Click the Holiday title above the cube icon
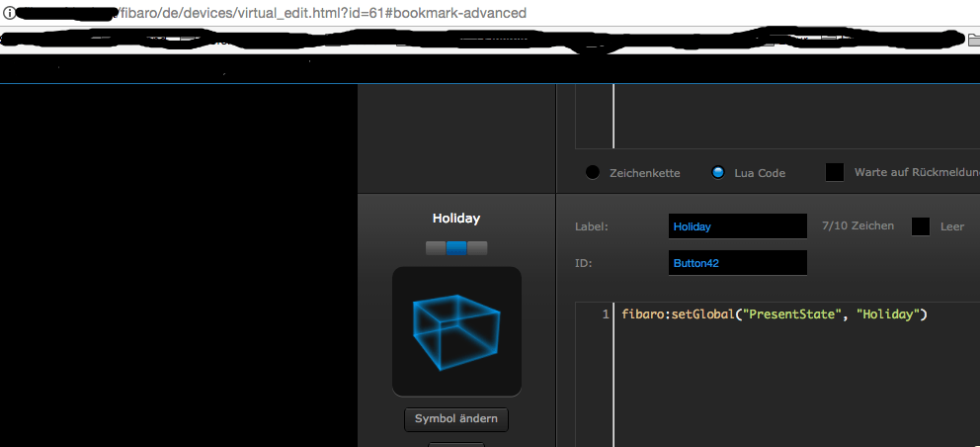Screen dimensions: 980x447 point(456,219)
